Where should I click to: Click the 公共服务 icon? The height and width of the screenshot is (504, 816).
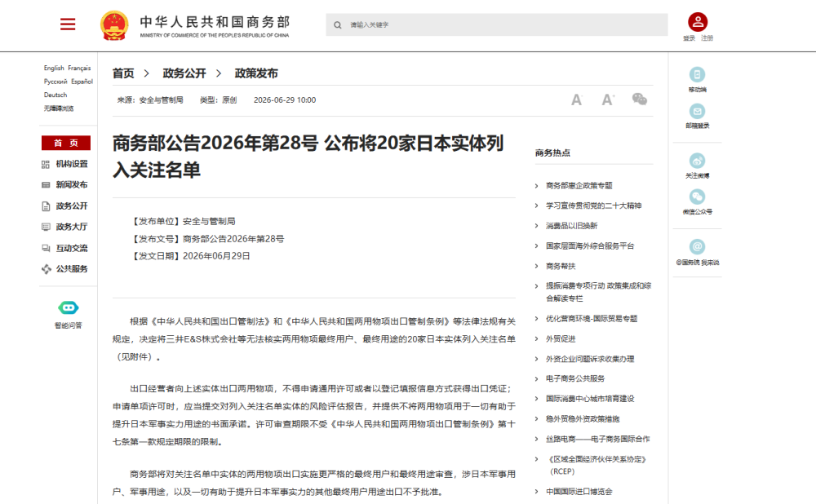pos(47,269)
